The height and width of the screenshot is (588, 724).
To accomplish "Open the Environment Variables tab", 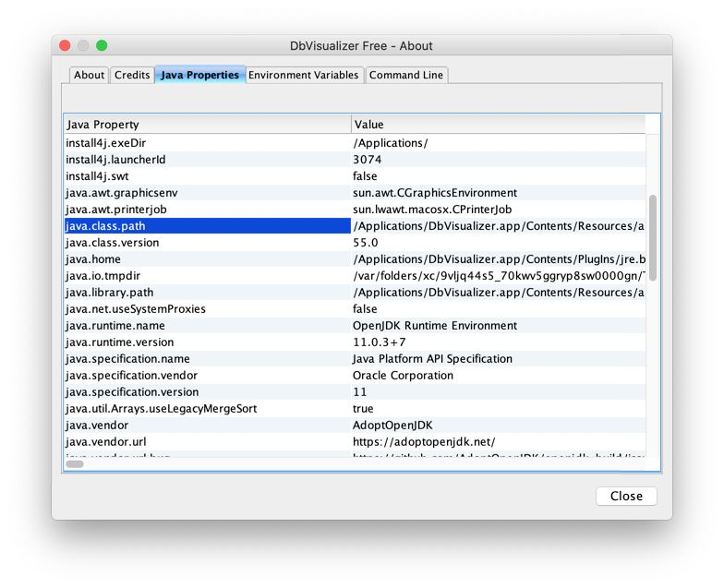I will pyautogui.click(x=303, y=75).
